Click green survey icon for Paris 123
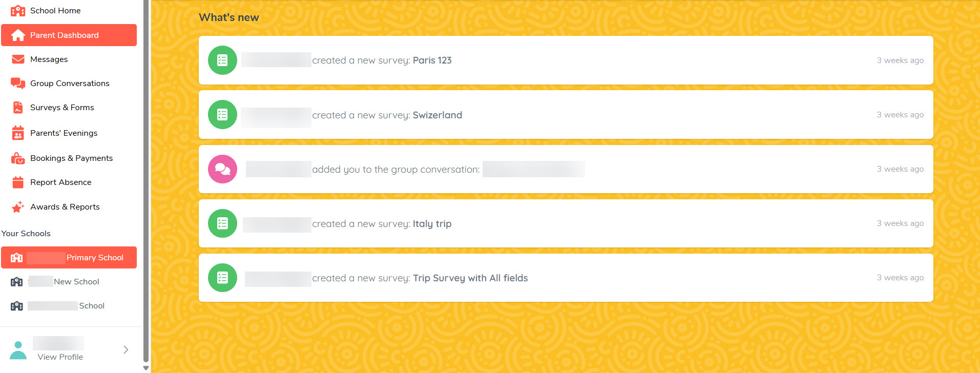 pyautogui.click(x=222, y=60)
